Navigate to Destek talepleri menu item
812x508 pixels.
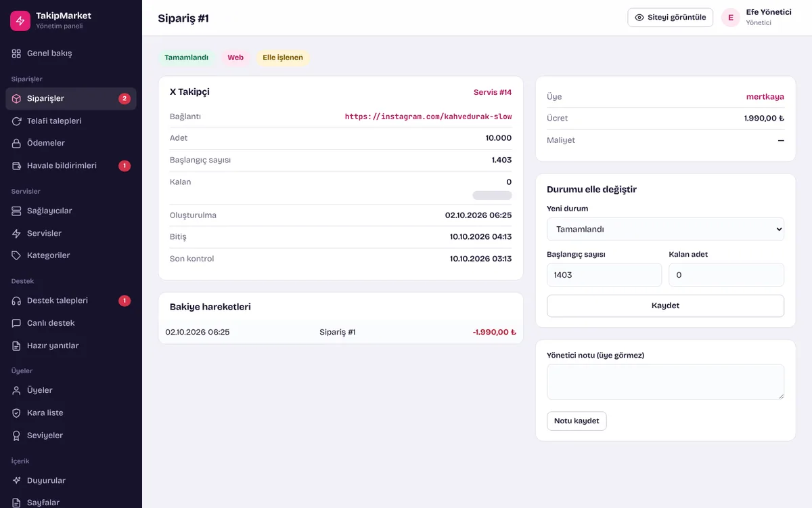pyautogui.click(x=71, y=301)
